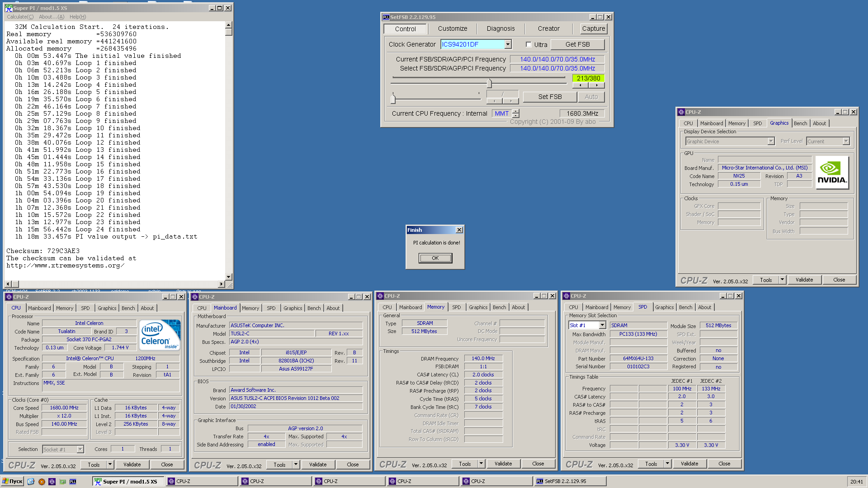The image size is (868, 488).
Task: Click the SetFSB title bar PLL icon
Action: 386,17
